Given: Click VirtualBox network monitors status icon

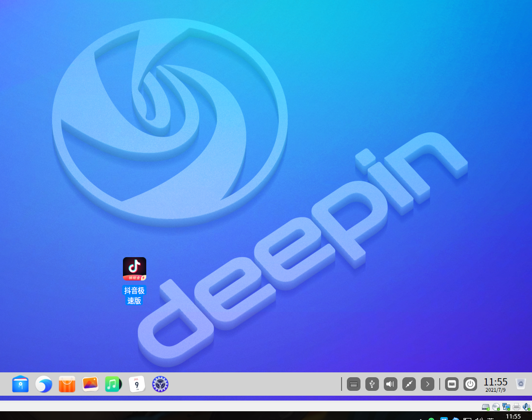Looking at the screenshot, I should (x=506, y=407).
